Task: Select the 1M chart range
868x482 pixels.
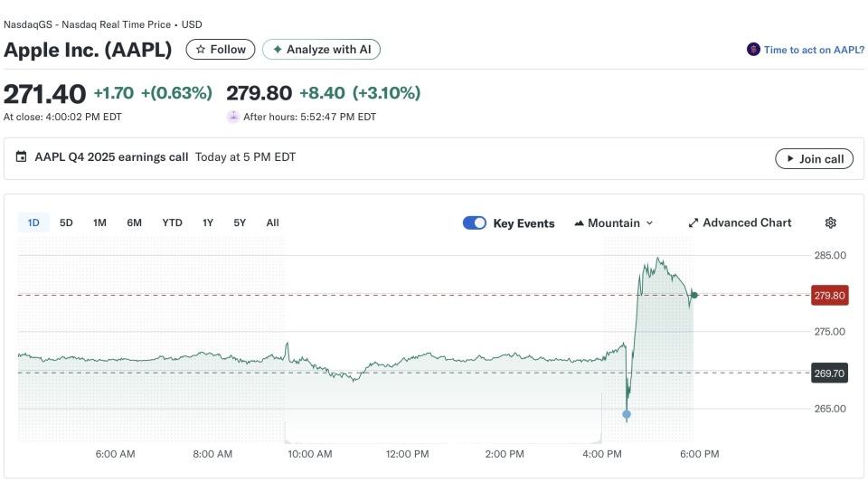Action: click(99, 222)
